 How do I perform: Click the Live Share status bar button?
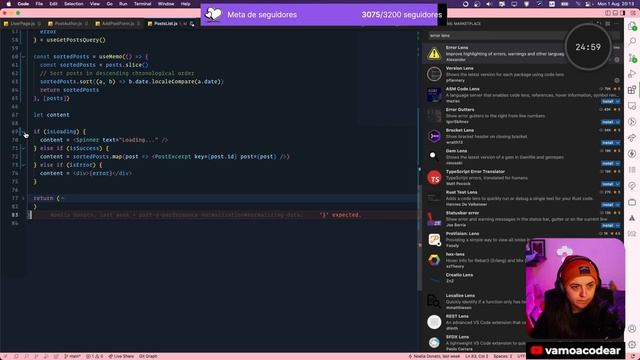pos(121,356)
